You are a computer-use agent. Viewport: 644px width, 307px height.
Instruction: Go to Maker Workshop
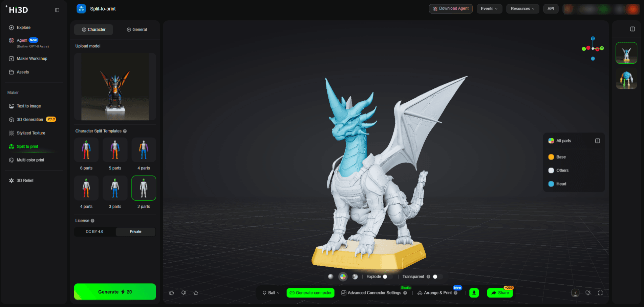click(x=28, y=59)
